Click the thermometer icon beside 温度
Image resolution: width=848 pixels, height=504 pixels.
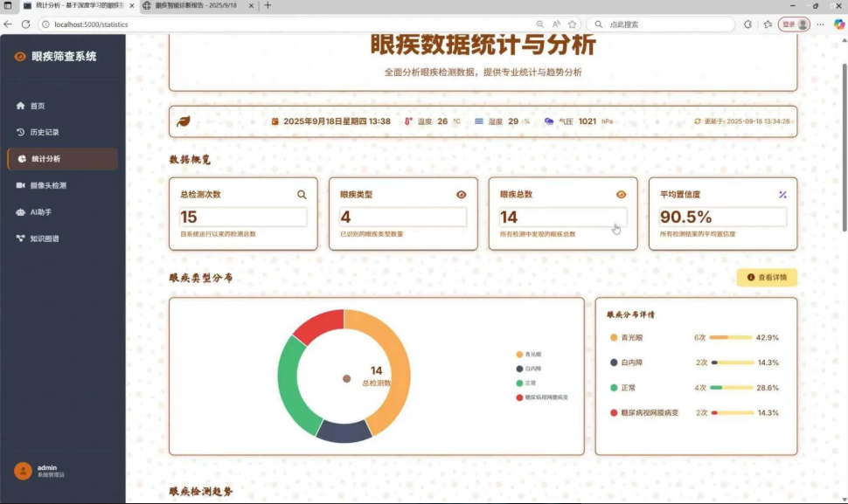(408, 121)
